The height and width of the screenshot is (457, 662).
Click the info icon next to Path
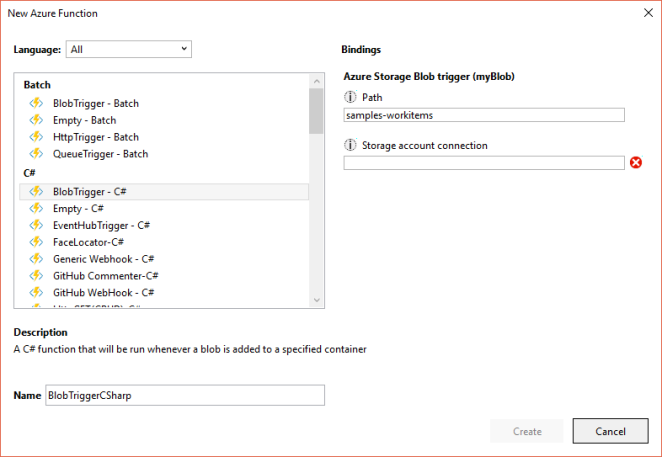[x=350, y=97]
